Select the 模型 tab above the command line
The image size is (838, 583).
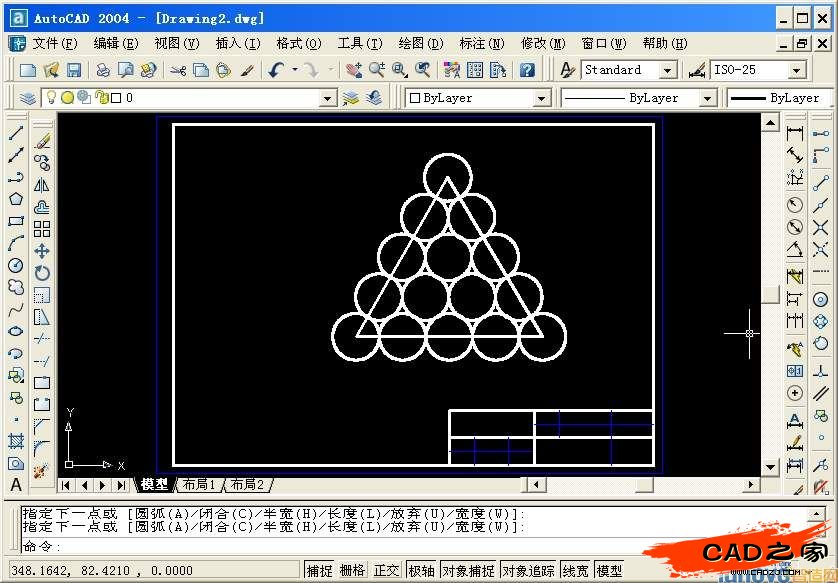(x=154, y=485)
